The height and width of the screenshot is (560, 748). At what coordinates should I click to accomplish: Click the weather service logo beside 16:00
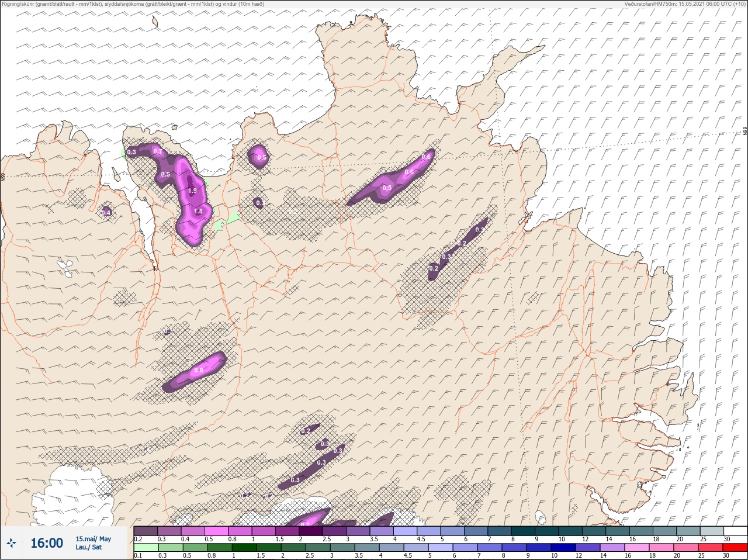coord(11,544)
